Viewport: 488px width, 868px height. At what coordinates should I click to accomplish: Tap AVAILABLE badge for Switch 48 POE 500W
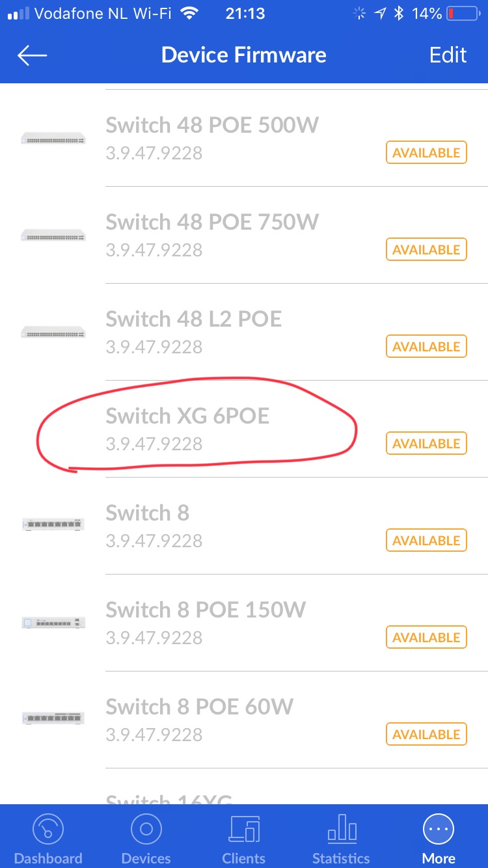coord(426,153)
